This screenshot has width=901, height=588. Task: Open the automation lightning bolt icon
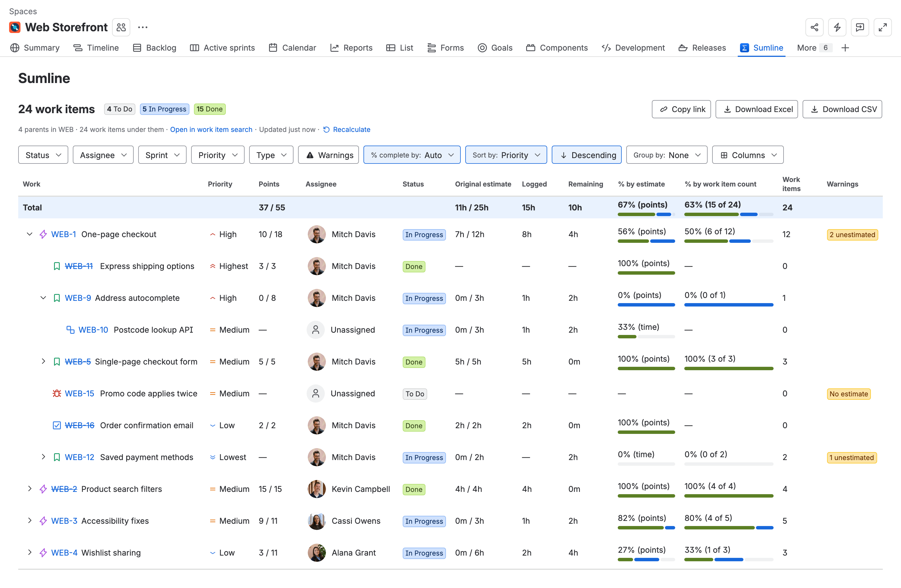click(837, 27)
